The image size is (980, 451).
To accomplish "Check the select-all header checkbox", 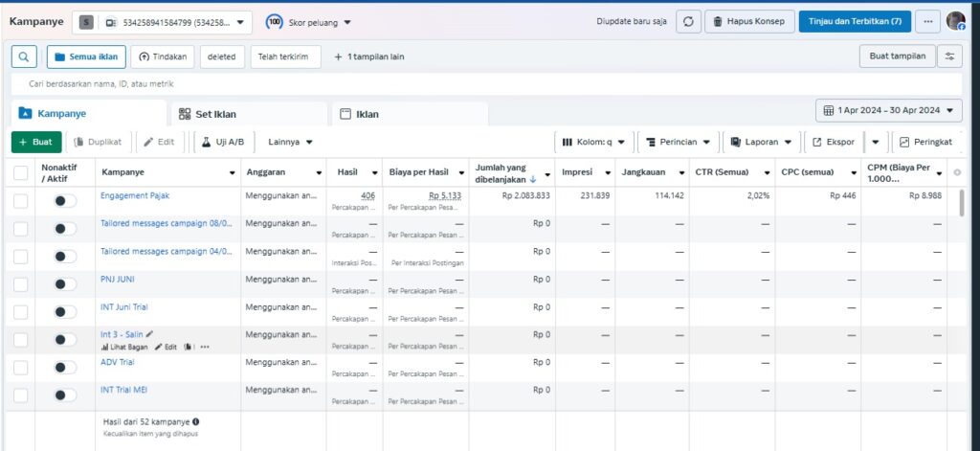I will [21, 172].
